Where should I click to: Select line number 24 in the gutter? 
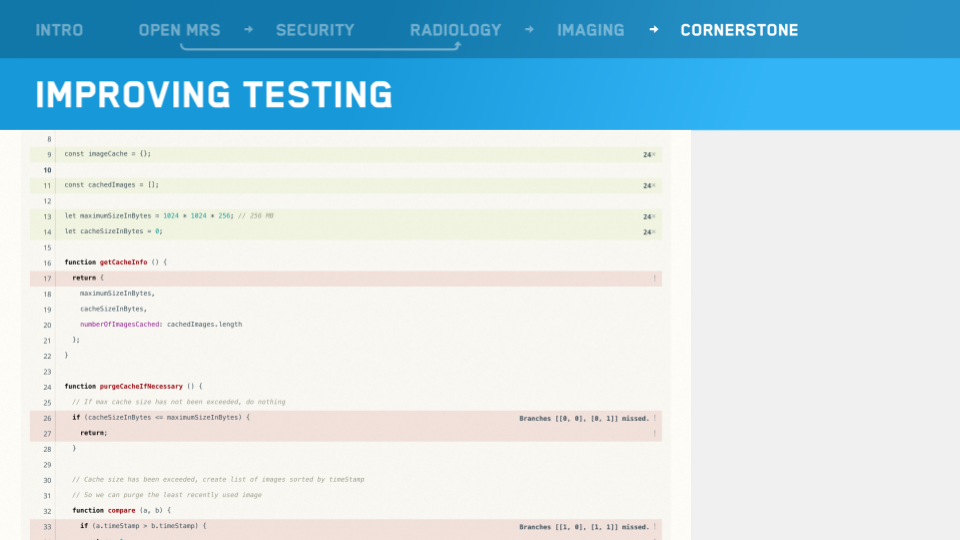tap(47, 387)
